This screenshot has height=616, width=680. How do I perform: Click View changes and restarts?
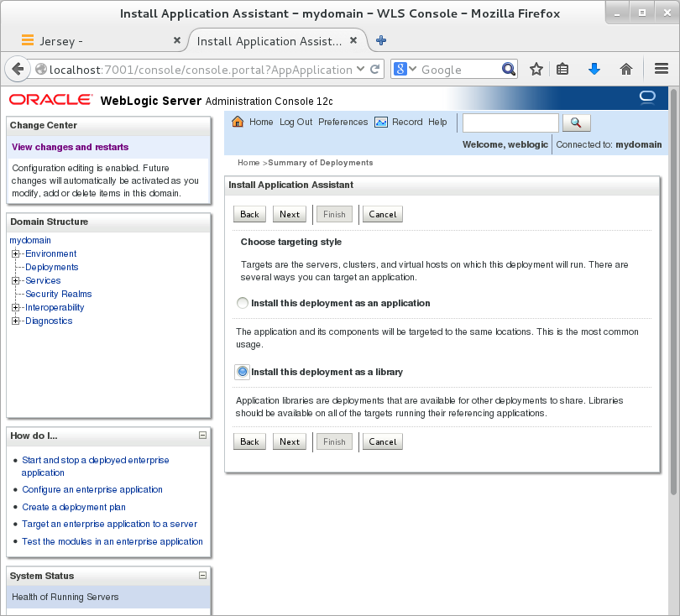coord(70,147)
